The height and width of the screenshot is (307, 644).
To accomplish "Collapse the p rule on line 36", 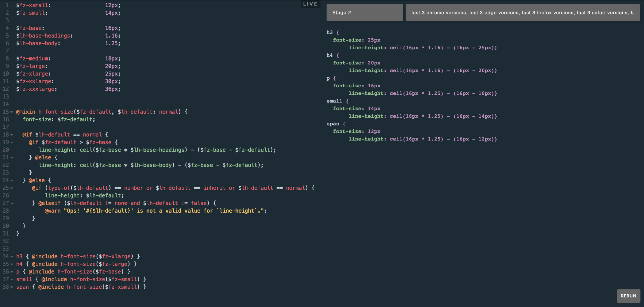I will pyautogui.click(x=12, y=272).
